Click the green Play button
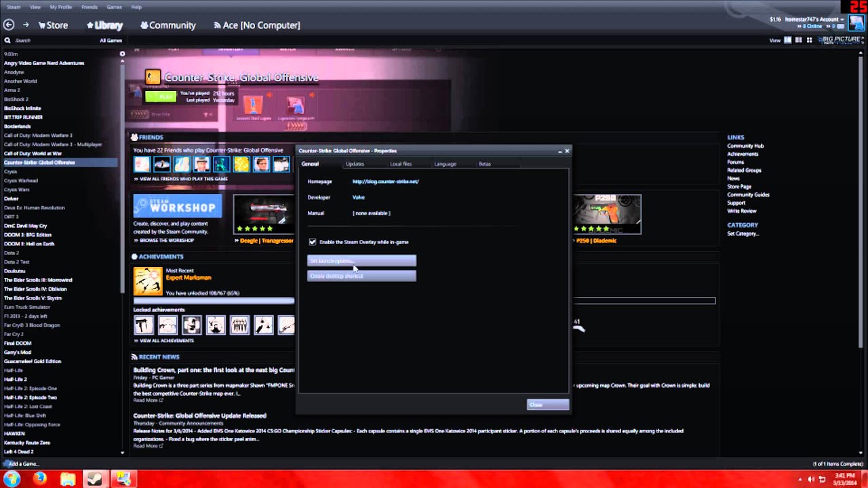The width and height of the screenshot is (868, 488). click(x=161, y=97)
